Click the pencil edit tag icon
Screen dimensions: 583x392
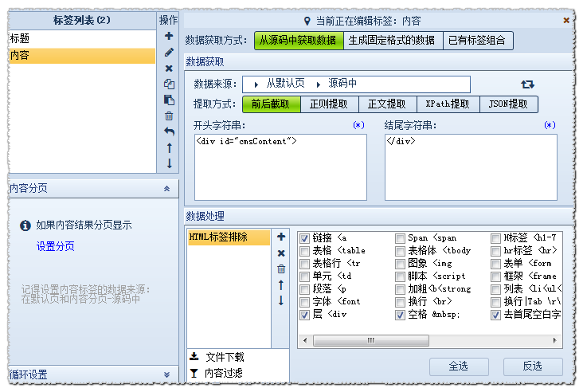pyautogui.click(x=169, y=53)
